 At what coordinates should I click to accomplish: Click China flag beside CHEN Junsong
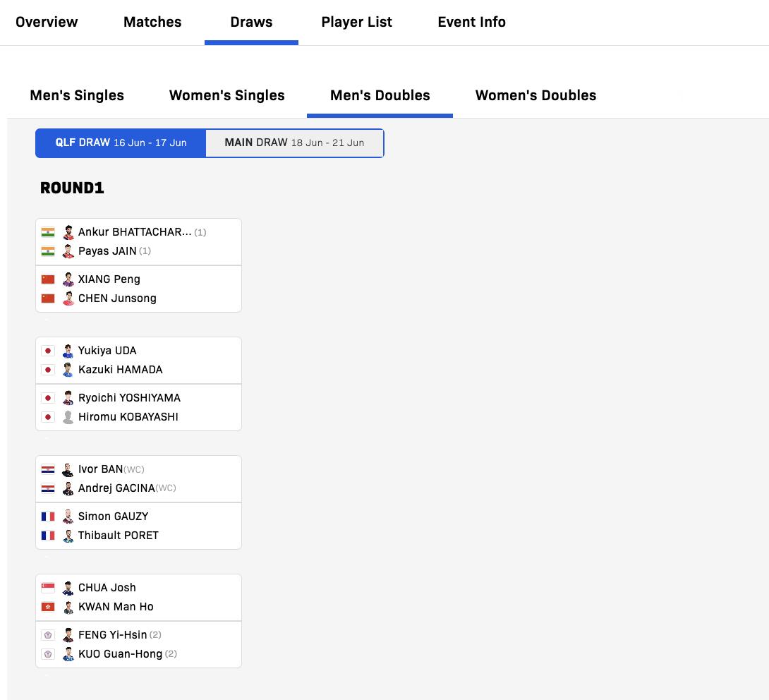click(48, 298)
